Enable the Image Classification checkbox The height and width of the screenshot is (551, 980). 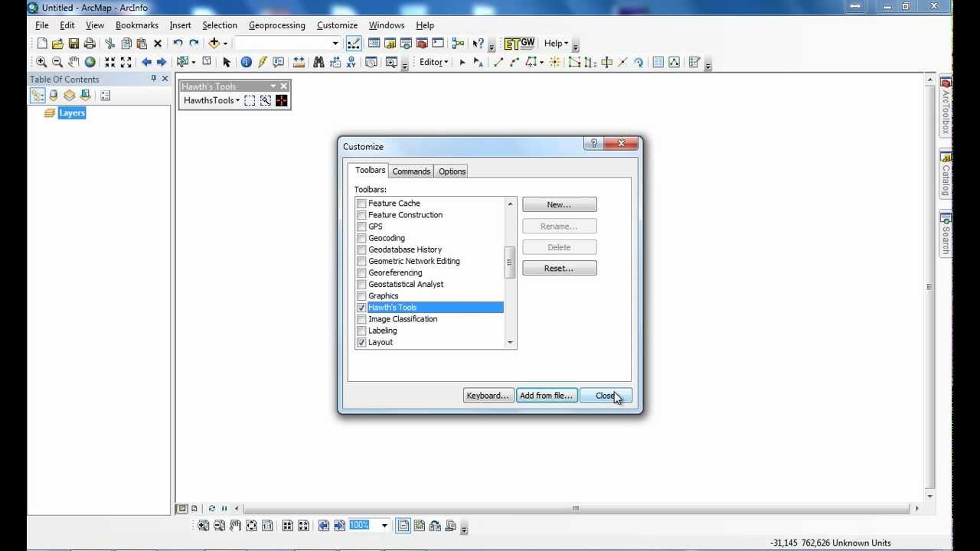point(361,319)
